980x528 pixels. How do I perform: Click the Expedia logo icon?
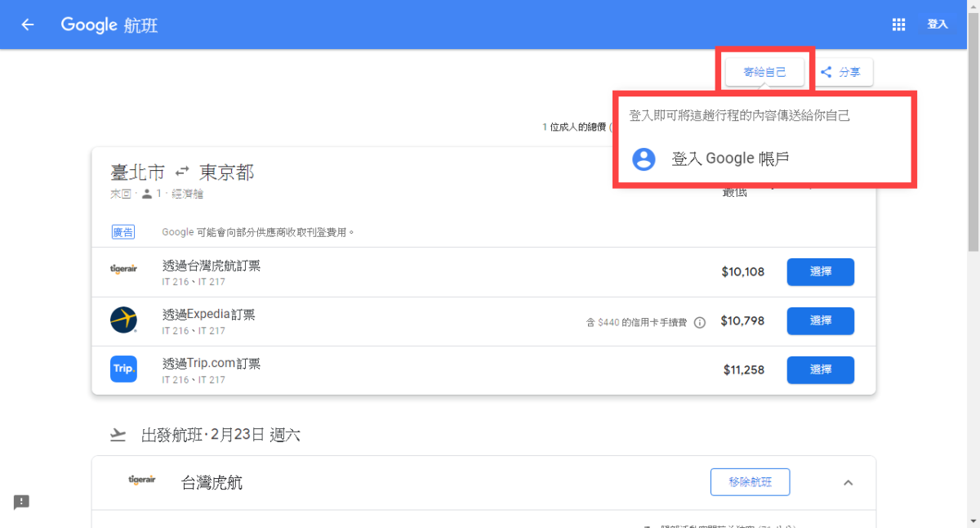click(x=123, y=320)
